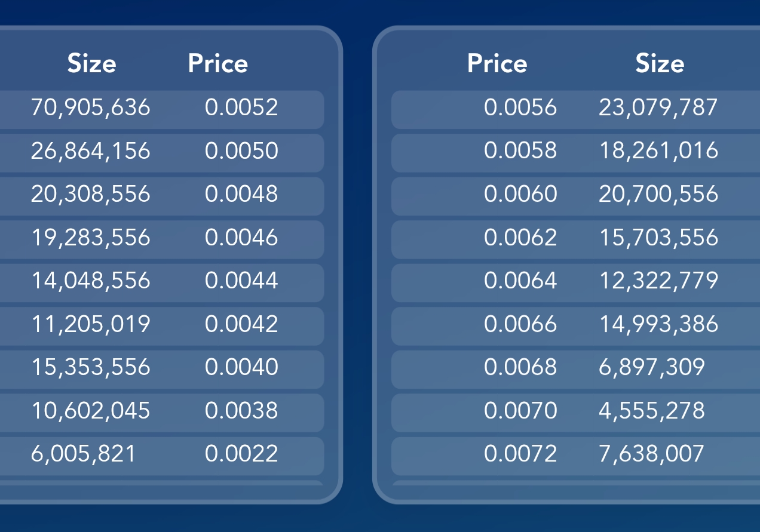Click the bid Size column header
Screen dimensions: 760x532
[91, 63]
